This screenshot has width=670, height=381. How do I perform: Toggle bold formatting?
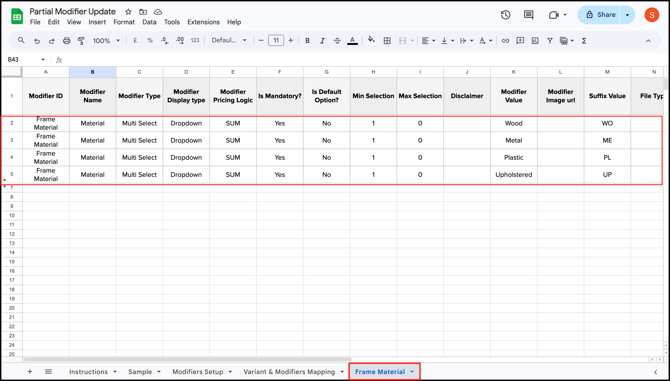[307, 41]
